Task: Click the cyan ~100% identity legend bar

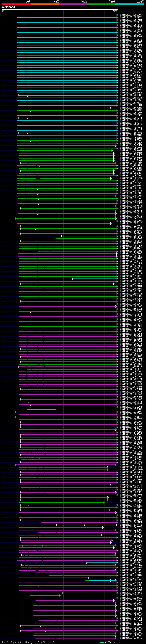Action: (x=130, y=4)
